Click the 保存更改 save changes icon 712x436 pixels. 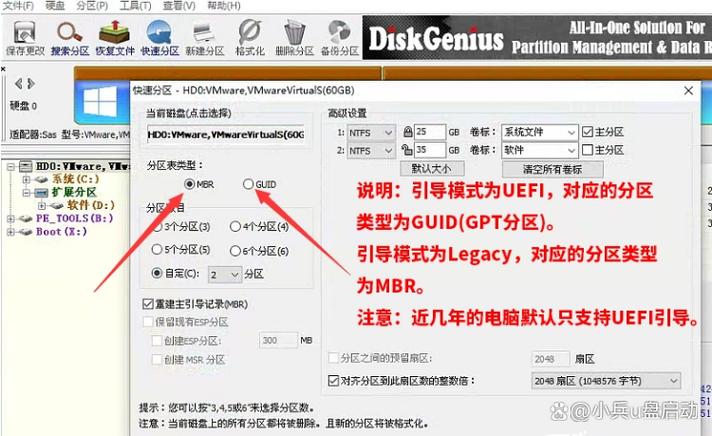[x=23, y=40]
